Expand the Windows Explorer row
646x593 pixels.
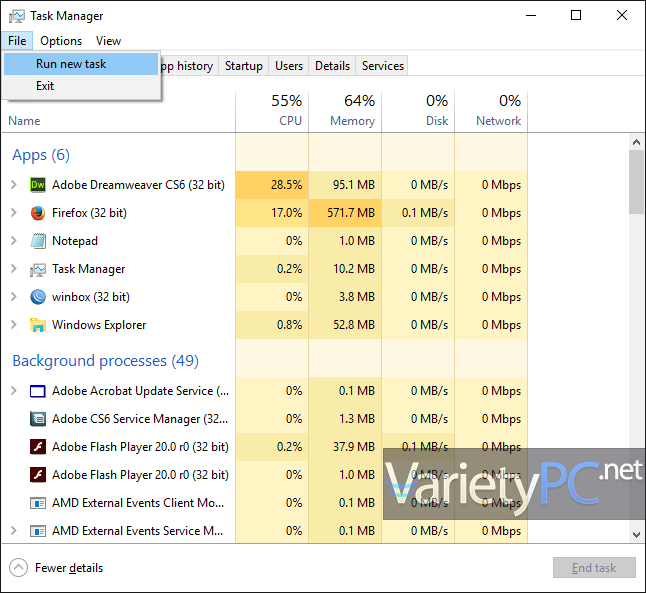(x=14, y=325)
